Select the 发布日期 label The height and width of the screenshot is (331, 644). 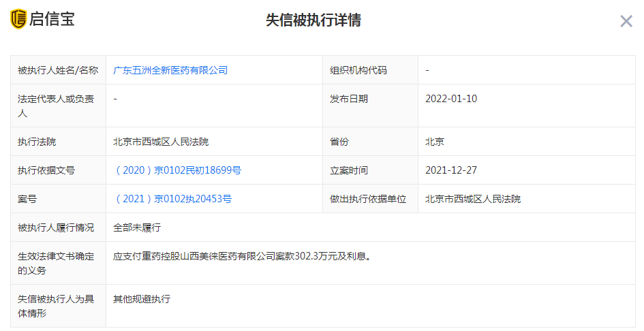tap(349, 99)
